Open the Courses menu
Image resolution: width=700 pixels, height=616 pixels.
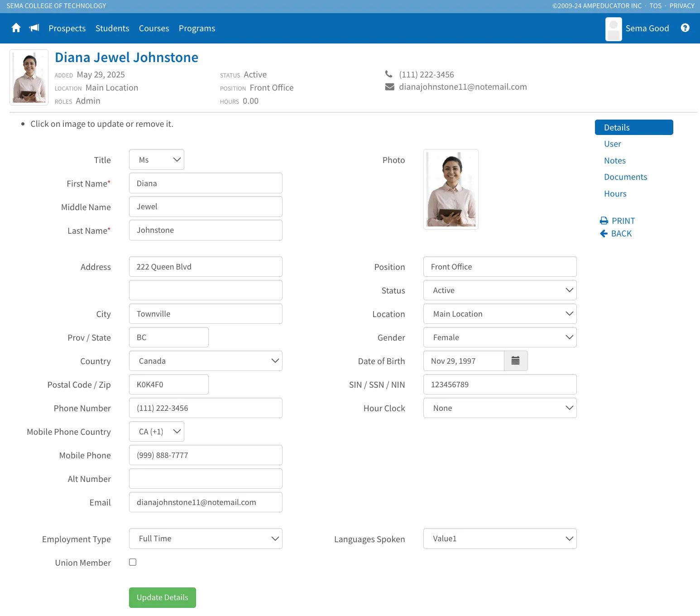tap(154, 28)
